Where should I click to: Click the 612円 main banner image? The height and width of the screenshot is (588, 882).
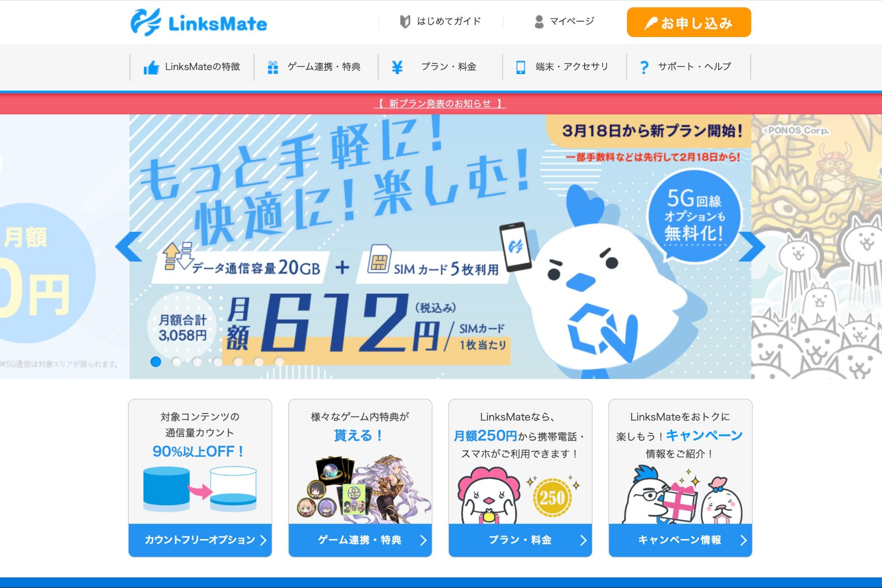[x=440, y=247]
